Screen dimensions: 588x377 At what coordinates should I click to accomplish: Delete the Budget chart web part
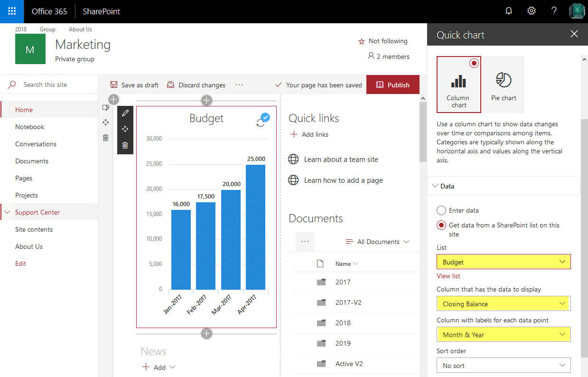pos(125,145)
